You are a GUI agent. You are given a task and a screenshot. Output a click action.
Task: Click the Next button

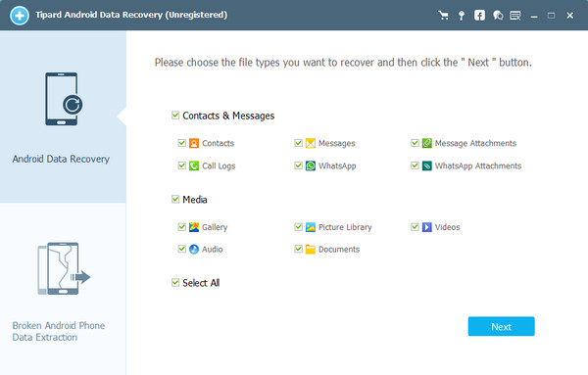[x=501, y=326]
